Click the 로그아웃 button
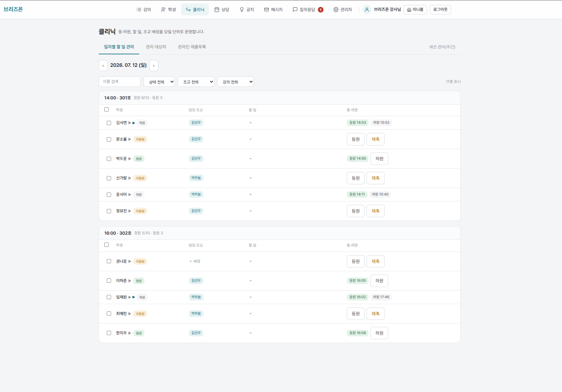 tap(440, 10)
